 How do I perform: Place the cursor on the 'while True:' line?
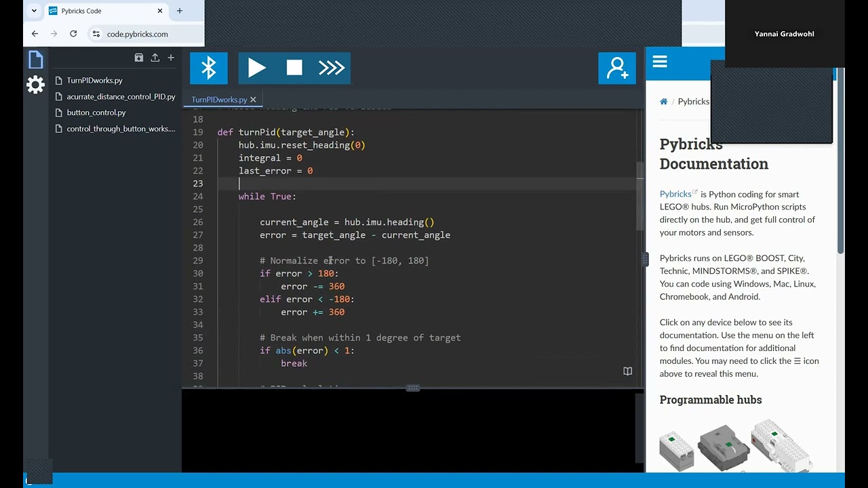[x=267, y=197]
